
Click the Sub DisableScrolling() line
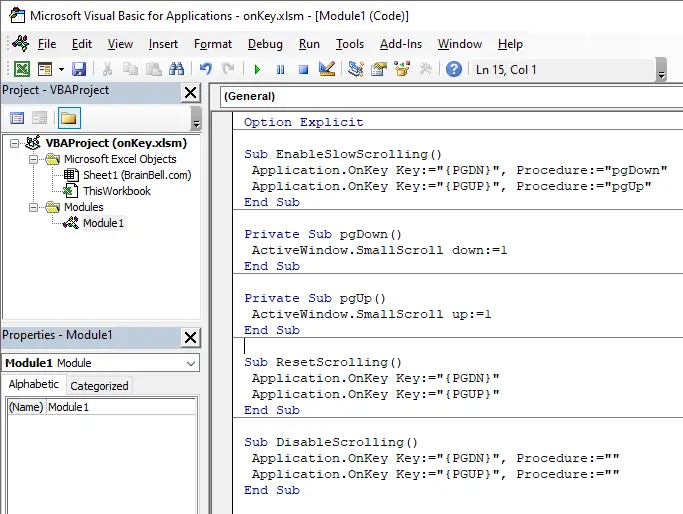(x=331, y=442)
